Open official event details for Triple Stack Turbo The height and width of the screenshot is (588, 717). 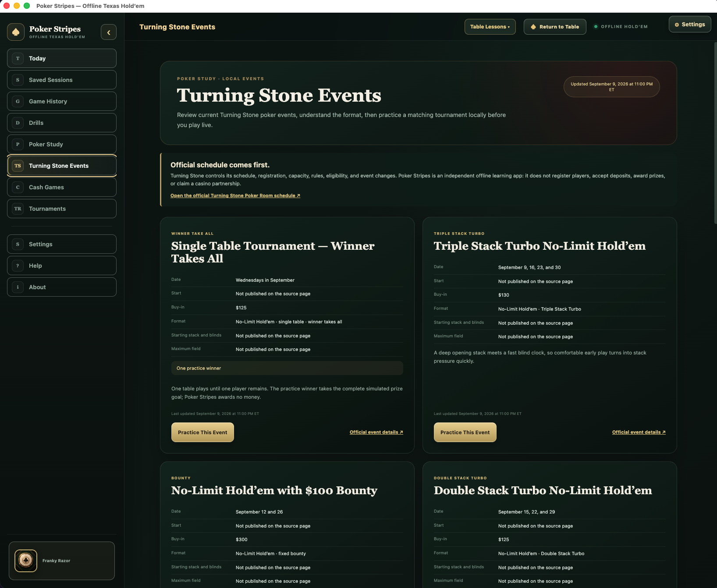pos(639,432)
